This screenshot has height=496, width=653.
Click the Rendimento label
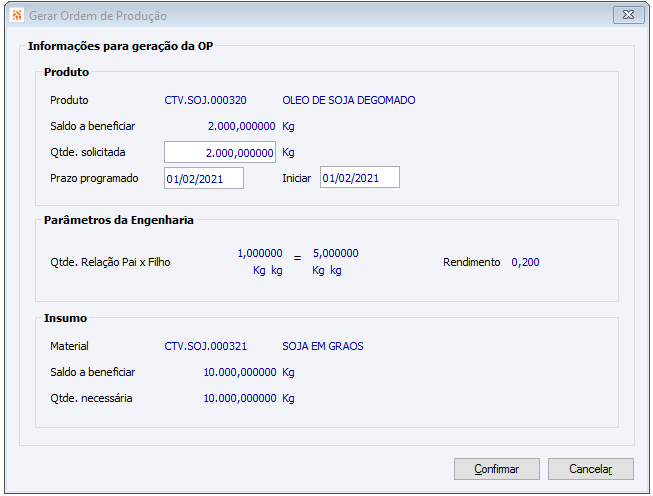tap(471, 262)
